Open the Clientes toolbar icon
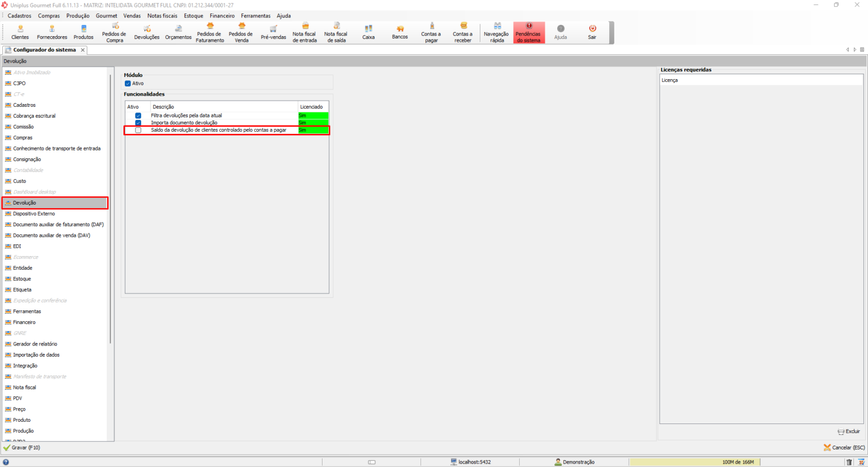 20,32
